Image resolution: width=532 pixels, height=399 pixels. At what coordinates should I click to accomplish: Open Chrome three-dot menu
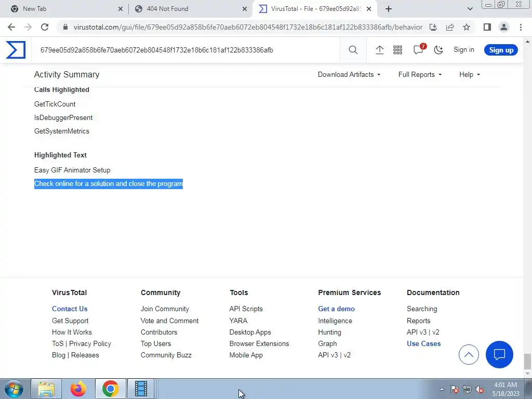521,27
